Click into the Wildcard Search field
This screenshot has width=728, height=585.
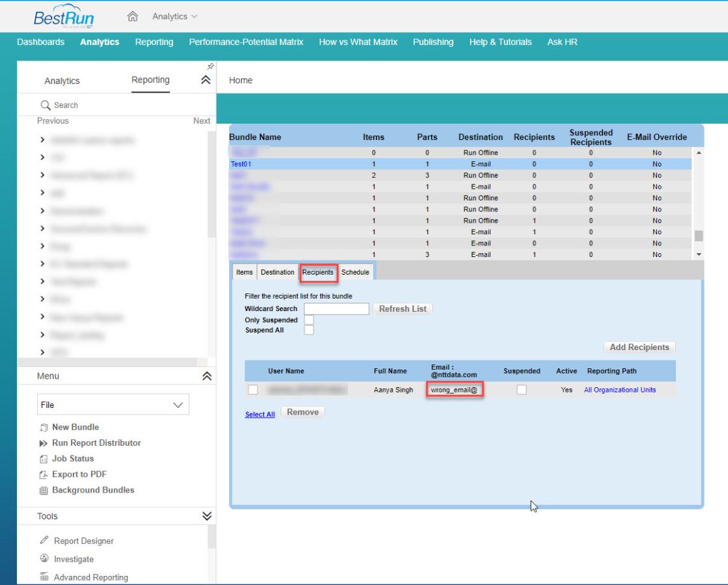pyautogui.click(x=337, y=308)
